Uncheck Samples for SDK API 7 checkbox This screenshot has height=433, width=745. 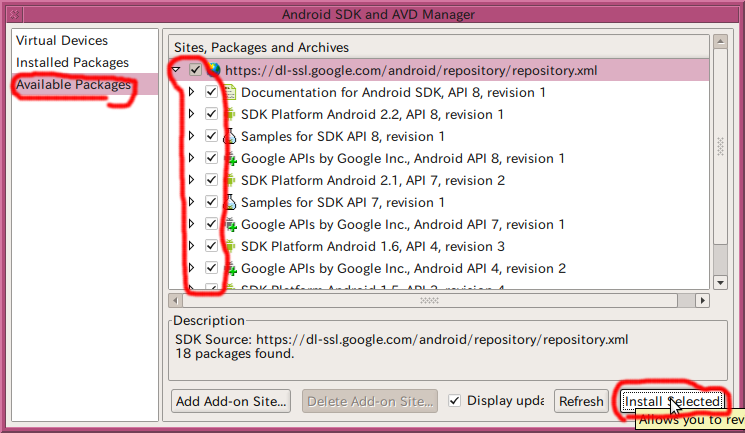click(x=211, y=202)
